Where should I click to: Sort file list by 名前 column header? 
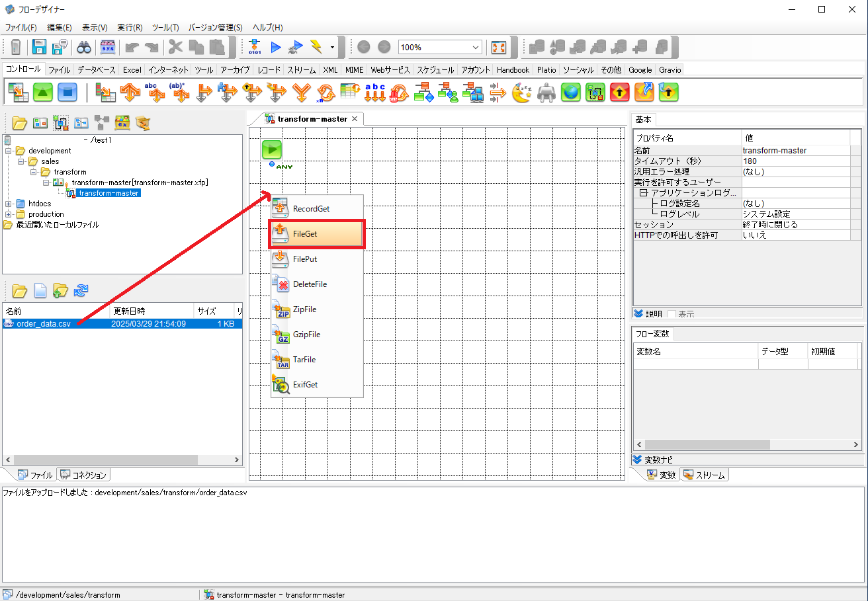pos(56,311)
